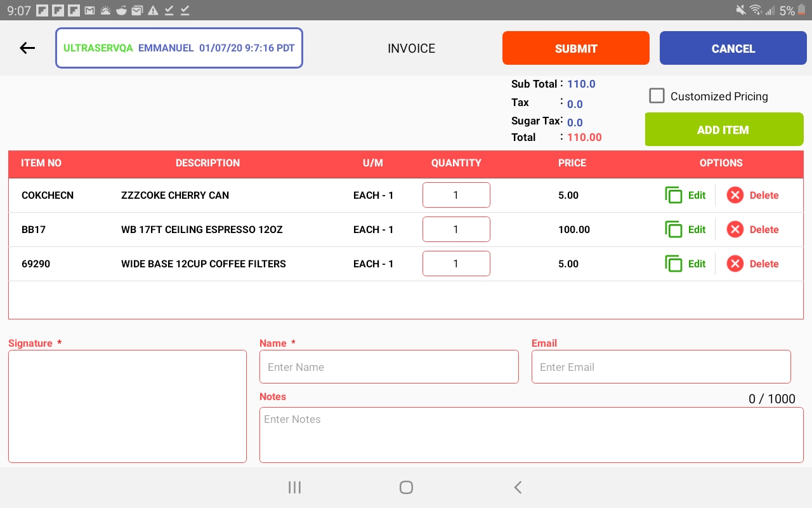Viewport: 812px width, 508px height.
Task: Click copy icon for ZZZCOKE CHERRY CAN
Action: 674,195
